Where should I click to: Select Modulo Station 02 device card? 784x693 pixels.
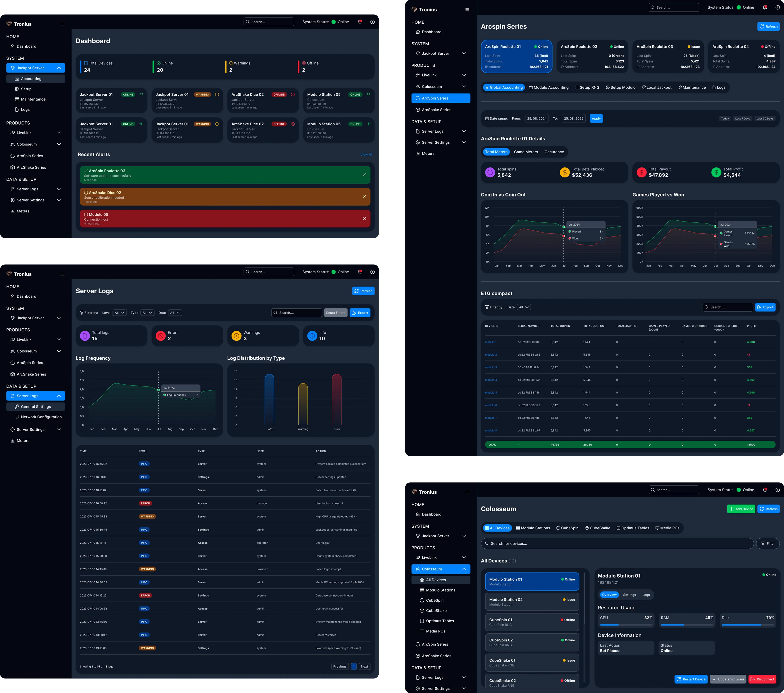point(532,602)
